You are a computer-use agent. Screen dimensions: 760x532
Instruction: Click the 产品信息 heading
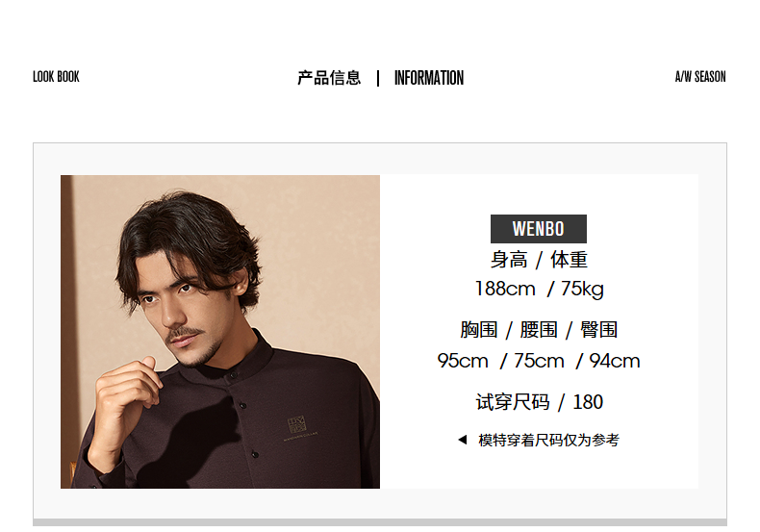tap(329, 78)
